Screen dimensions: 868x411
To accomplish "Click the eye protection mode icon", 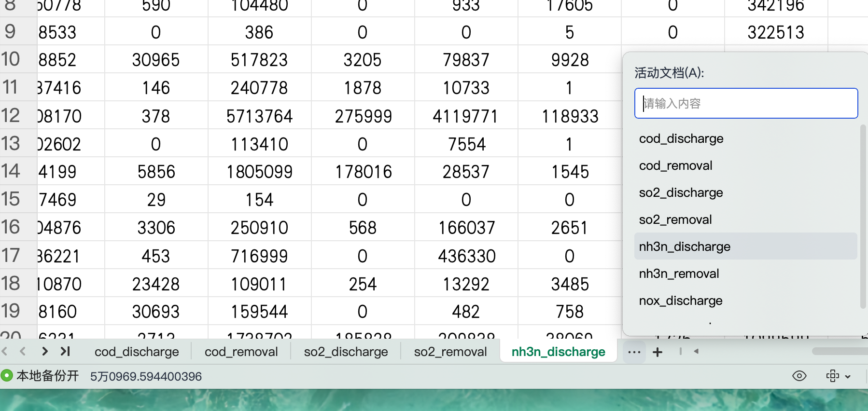I will coord(799,376).
